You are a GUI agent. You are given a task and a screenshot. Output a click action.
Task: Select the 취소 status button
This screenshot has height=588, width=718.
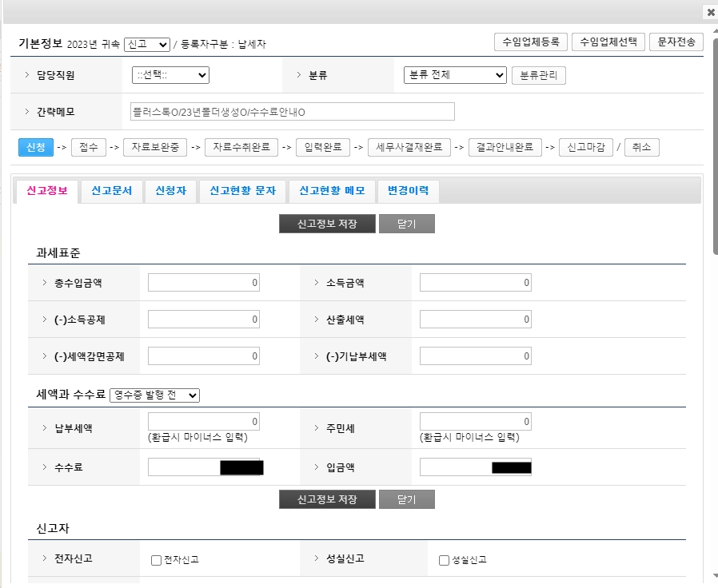(x=641, y=147)
